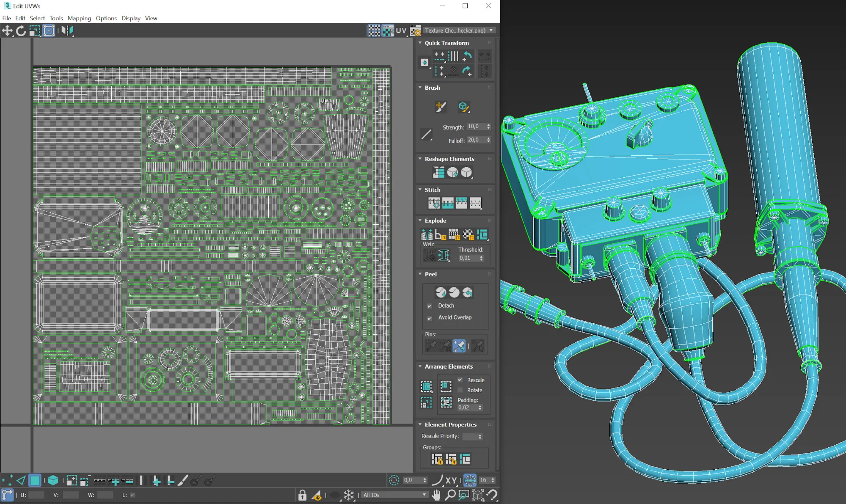Open the All IDs dropdown
Viewport: 846px width, 504px height.
pos(394,495)
